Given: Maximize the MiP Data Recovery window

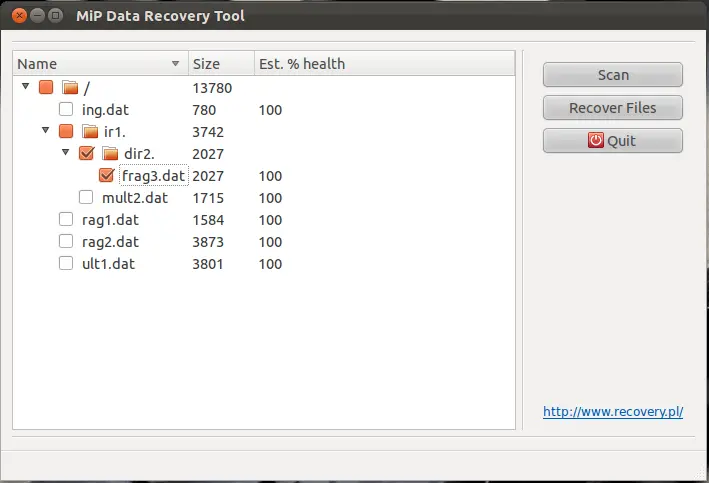Looking at the screenshot, I should (x=56, y=16).
